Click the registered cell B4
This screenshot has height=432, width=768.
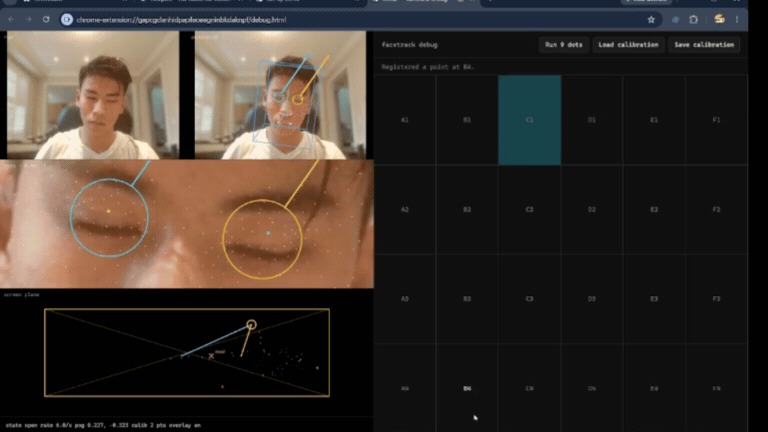click(x=467, y=388)
